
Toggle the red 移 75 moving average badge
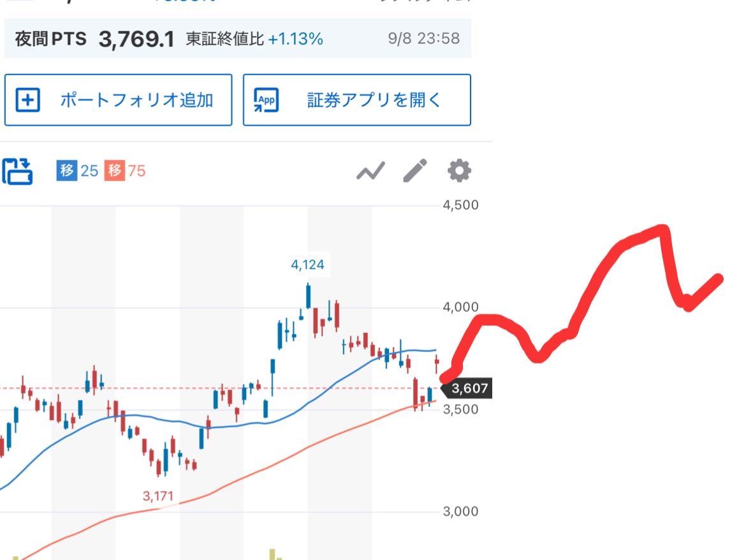tap(124, 170)
